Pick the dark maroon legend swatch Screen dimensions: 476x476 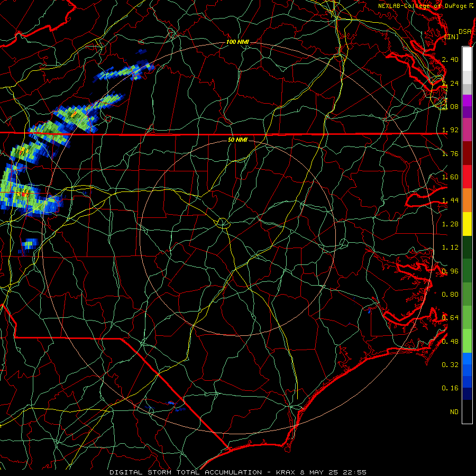(467, 153)
